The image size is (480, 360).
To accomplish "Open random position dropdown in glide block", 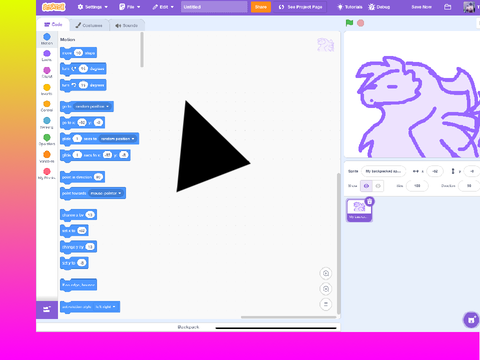I will click(118, 139).
